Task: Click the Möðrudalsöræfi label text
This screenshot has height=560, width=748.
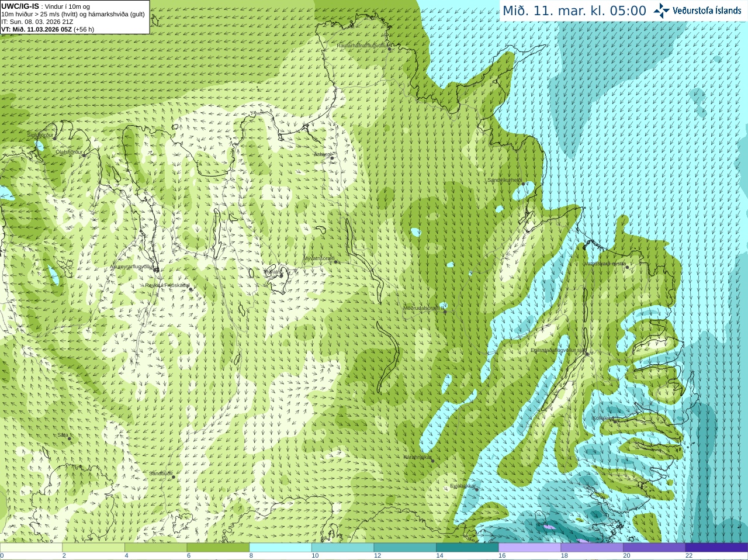Action: tap(423, 308)
